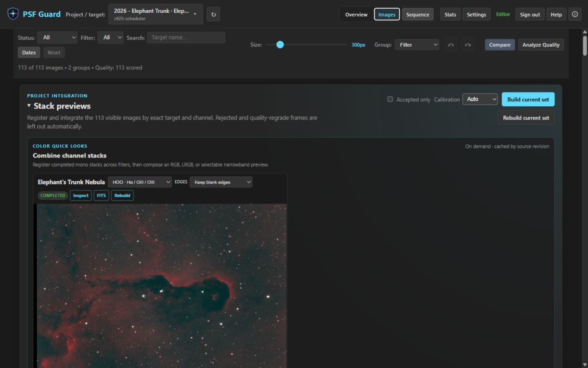Click the scrollbar up arrow
The height and width of the screenshot is (368, 588).
click(x=585, y=32)
